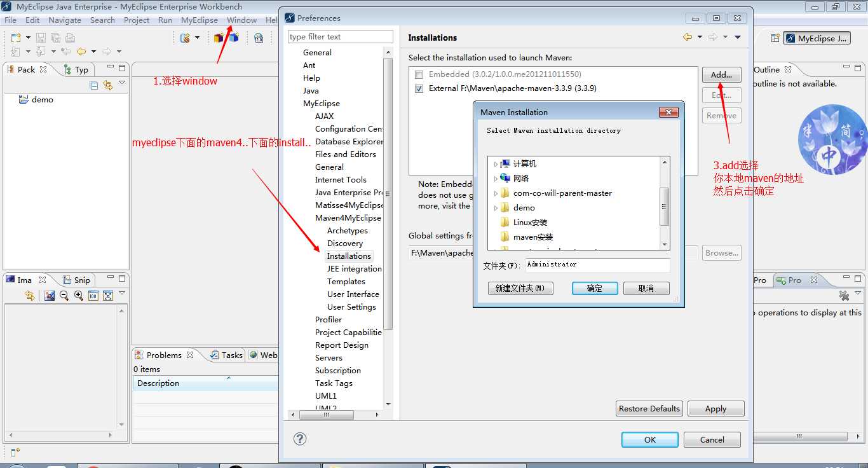Click the Add... button
This screenshot has height=468, width=868.
(x=722, y=74)
